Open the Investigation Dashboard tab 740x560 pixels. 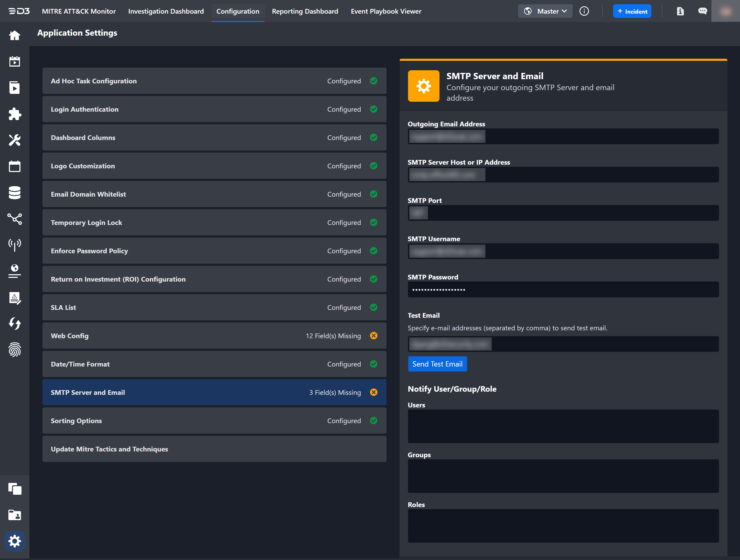[166, 11]
